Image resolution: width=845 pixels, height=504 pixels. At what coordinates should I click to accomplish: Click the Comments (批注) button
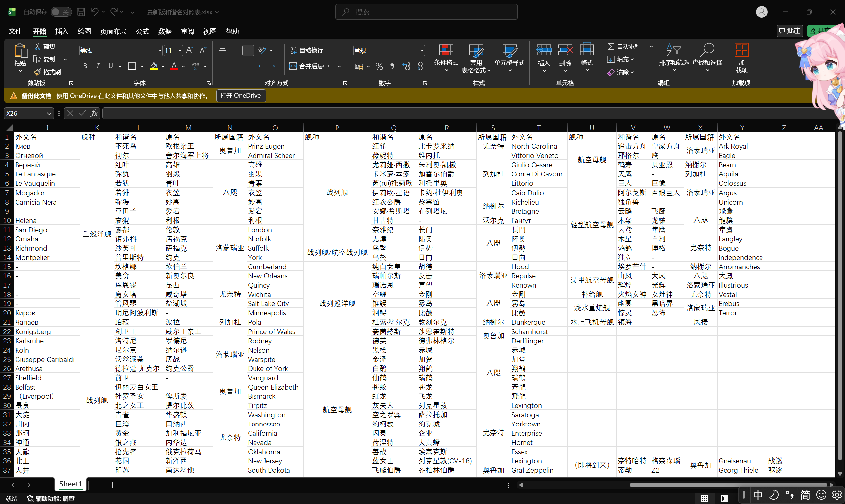(x=789, y=31)
